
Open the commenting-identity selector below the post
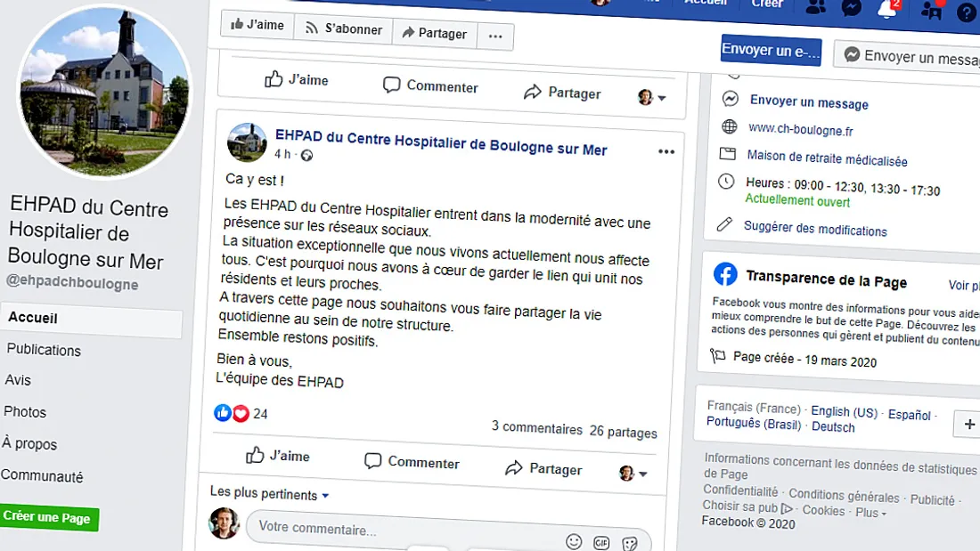[633, 473]
